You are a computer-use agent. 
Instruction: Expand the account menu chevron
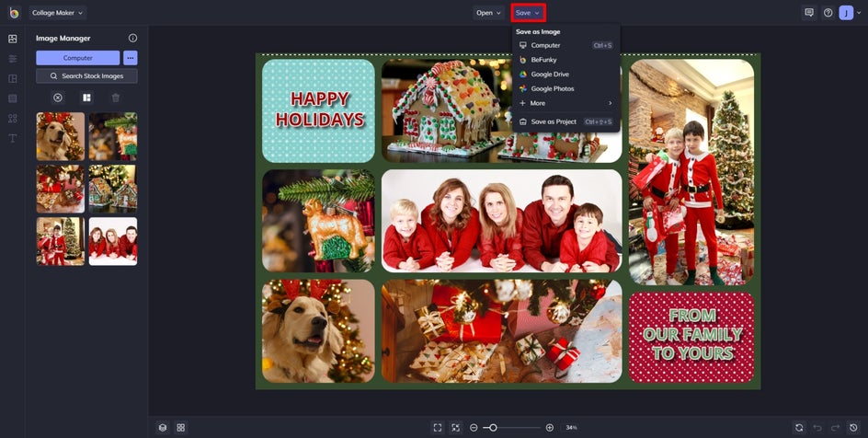[x=859, y=13]
